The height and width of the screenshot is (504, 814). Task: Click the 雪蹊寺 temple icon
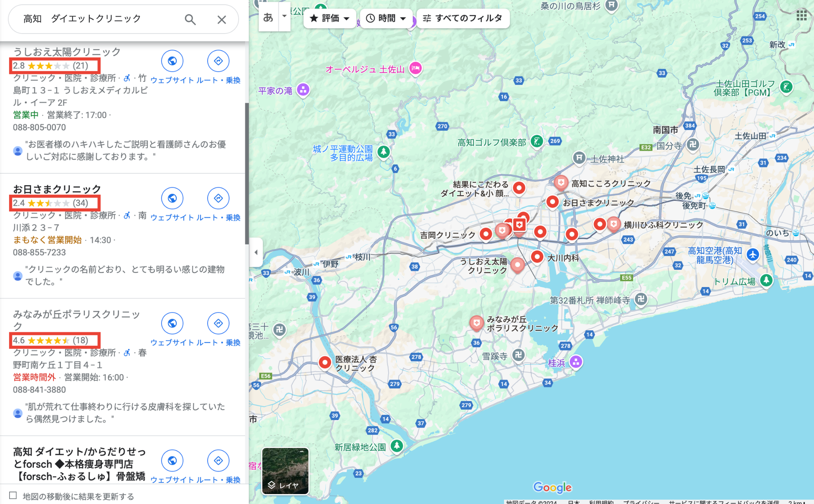[x=518, y=355]
